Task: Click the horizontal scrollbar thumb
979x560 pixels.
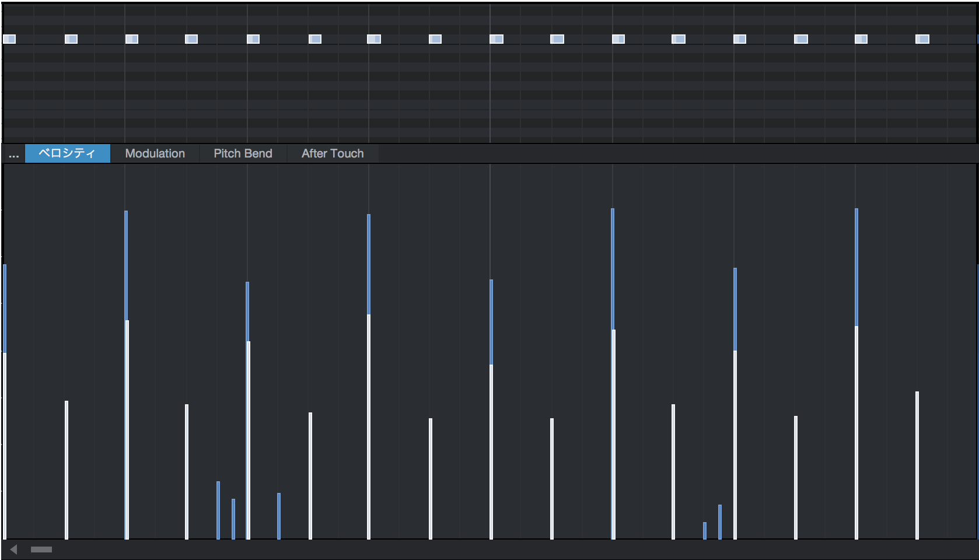Action: (41, 549)
